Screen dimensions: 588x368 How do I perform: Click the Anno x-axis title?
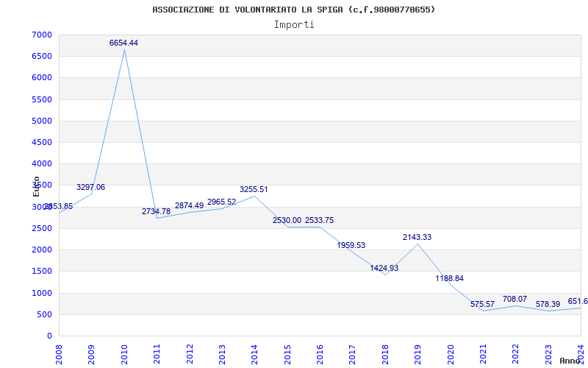point(570,361)
